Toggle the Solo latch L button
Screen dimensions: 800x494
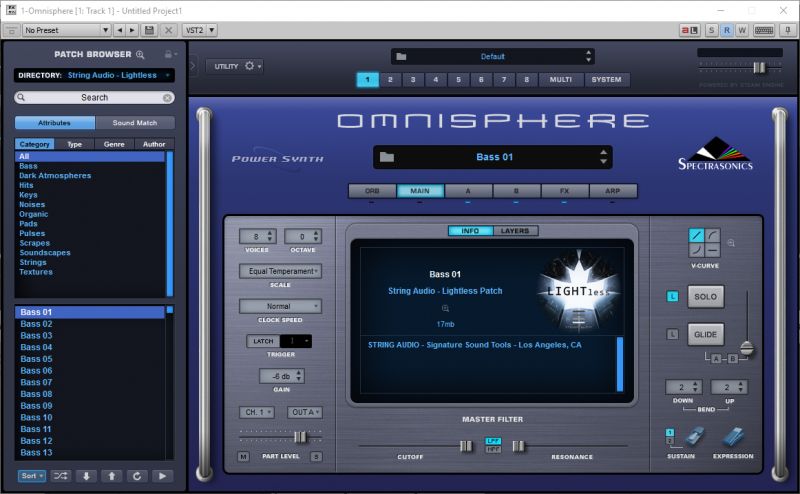point(672,297)
